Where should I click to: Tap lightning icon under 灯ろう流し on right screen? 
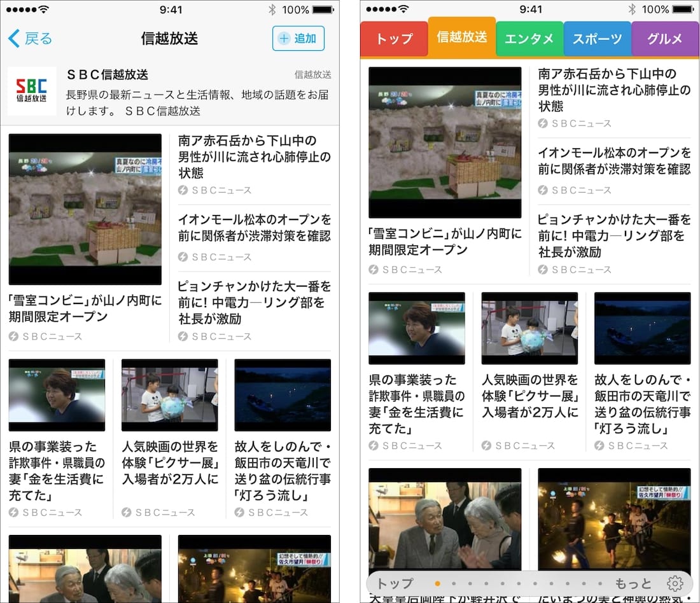599,445
